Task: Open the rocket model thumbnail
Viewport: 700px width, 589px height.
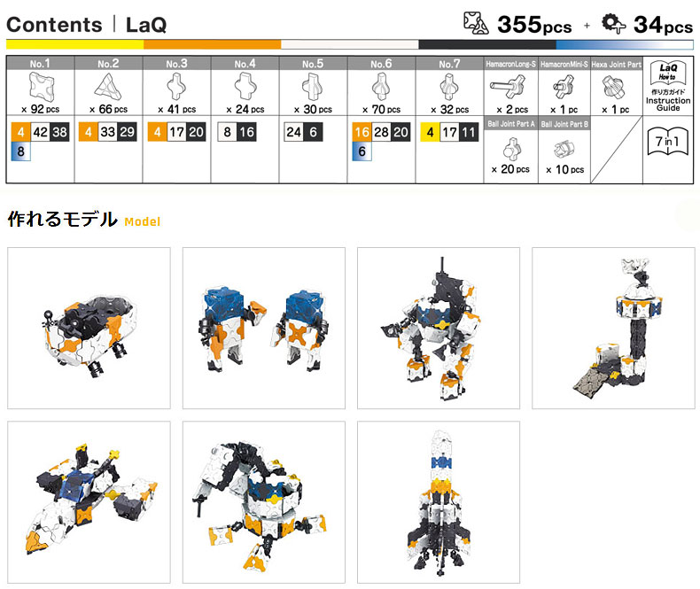Action: 439,502
